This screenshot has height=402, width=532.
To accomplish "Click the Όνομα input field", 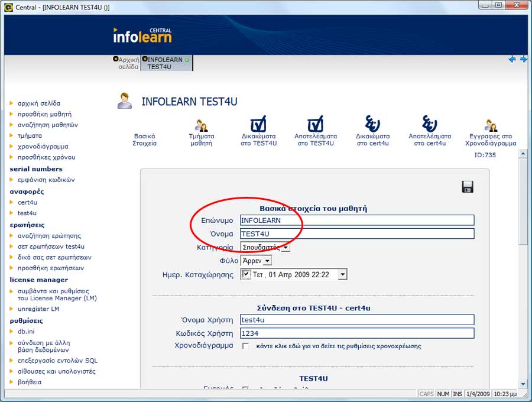I will [x=357, y=234].
